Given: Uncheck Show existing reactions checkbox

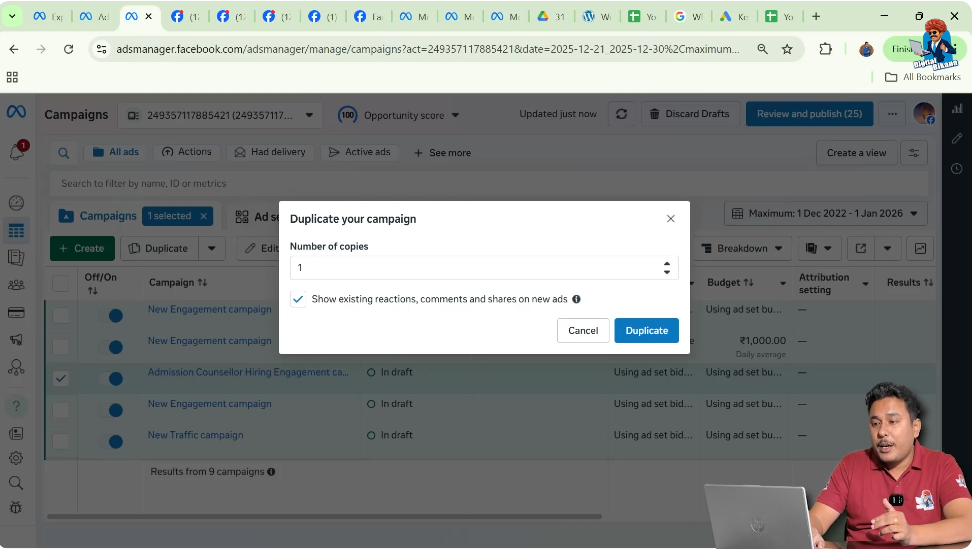Looking at the screenshot, I should pyautogui.click(x=298, y=300).
